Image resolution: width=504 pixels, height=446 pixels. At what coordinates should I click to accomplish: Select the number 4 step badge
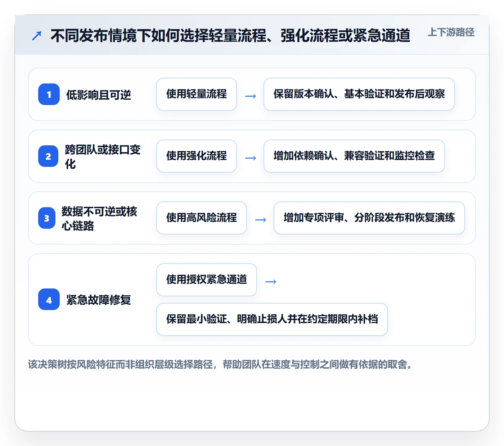click(x=49, y=299)
